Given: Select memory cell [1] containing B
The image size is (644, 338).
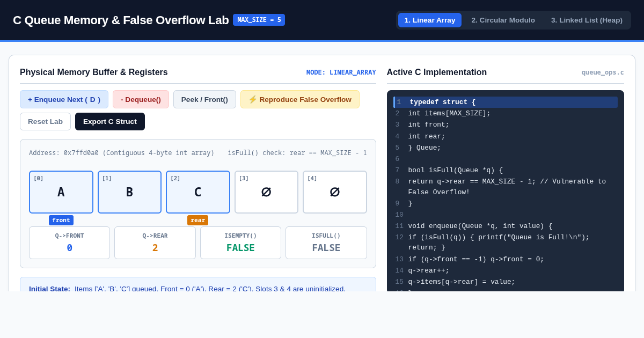Looking at the screenshot, I should click(129, 192).
